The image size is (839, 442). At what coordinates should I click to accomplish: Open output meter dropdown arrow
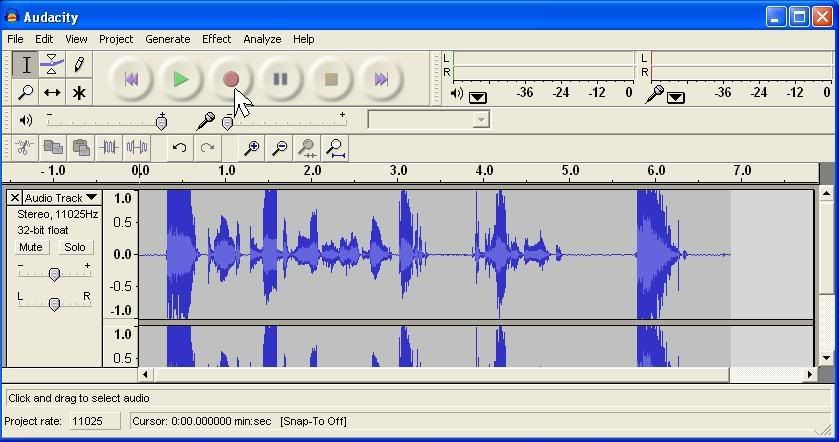click(x=478, y=97)
